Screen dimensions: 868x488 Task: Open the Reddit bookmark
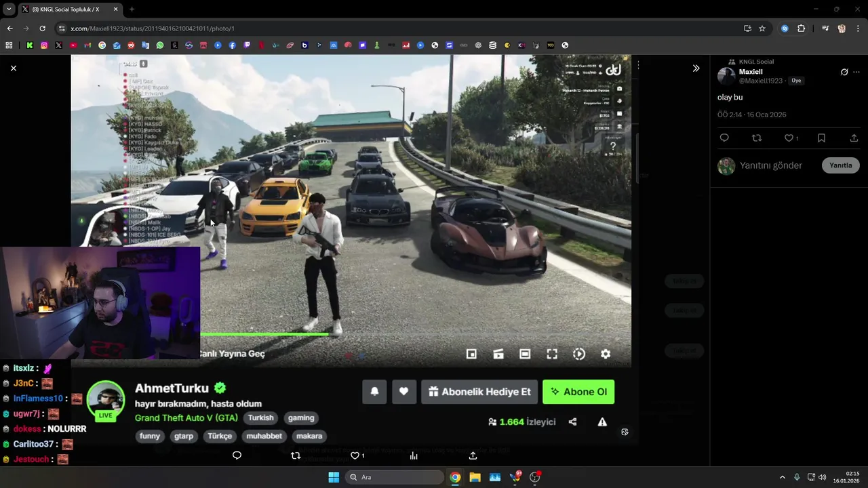tap(131, 45)
